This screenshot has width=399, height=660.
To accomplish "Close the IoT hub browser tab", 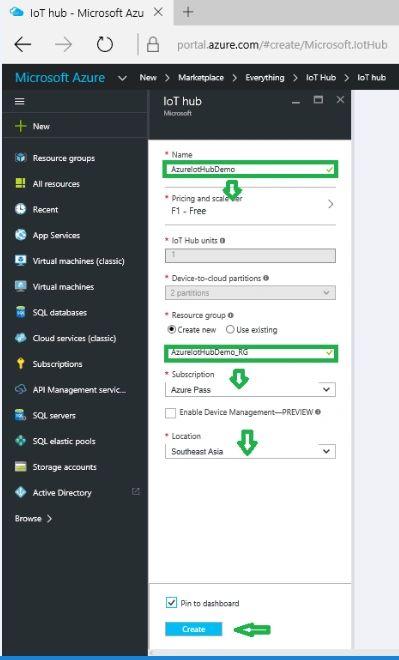I will click(x=158, y=12).
